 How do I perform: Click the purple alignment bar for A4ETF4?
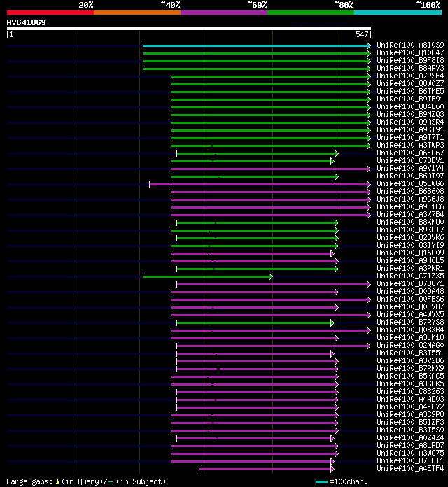265,469
